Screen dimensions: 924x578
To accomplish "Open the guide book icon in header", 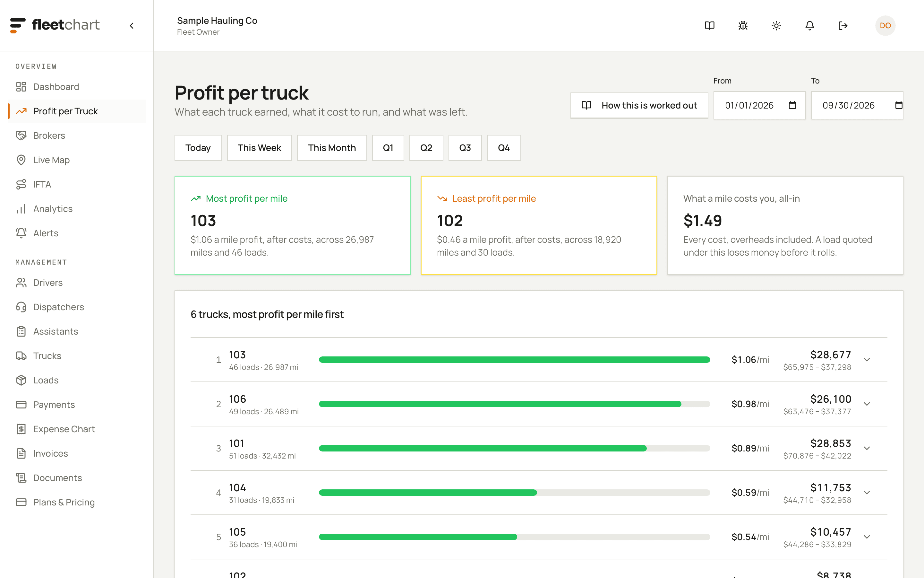I will pyautogui.click(x=709, y=26).
